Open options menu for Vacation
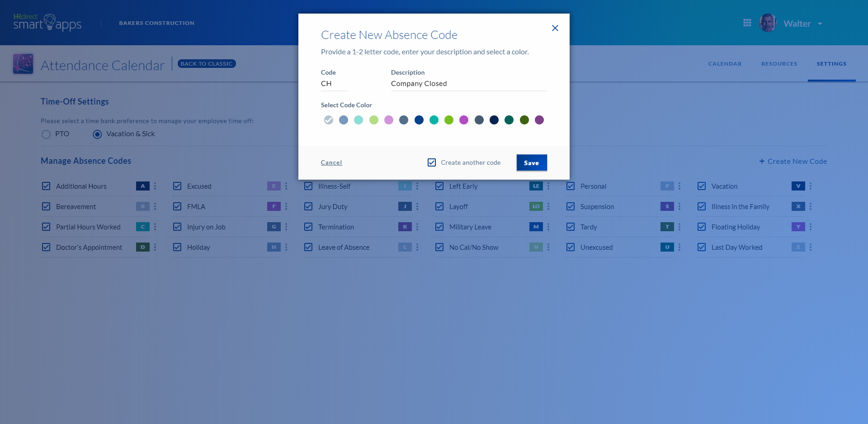Image resolution: width=868 pixels, height=424 pixels. [x=811, y=186]
